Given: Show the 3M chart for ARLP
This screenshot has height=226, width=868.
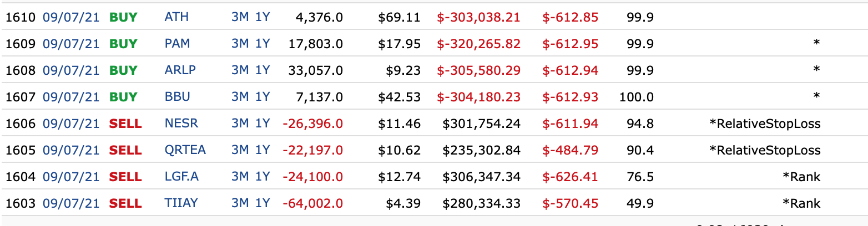Looking at the screenshot, I should 240,70.
